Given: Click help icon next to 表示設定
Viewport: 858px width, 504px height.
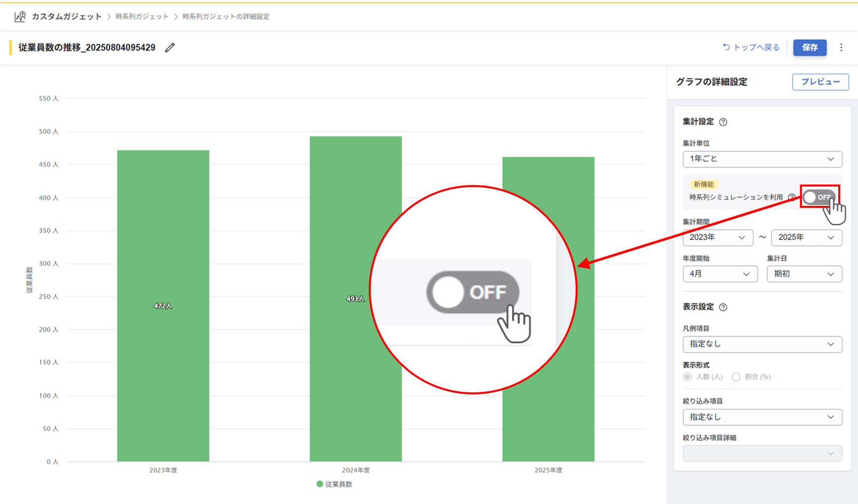Looking at the screenshot, I should point(723,307).
